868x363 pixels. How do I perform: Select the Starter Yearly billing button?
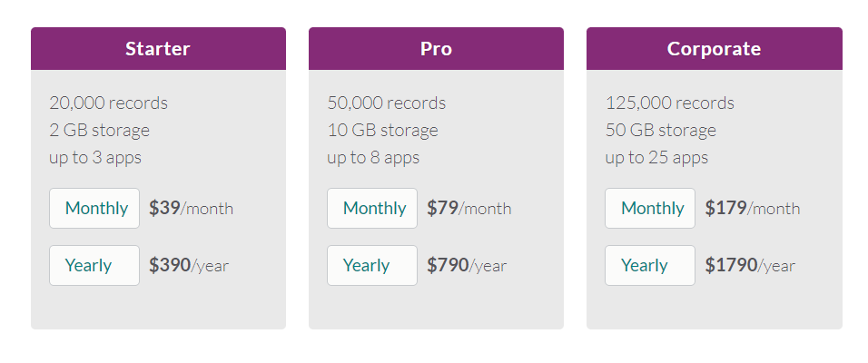coord(94,266)
